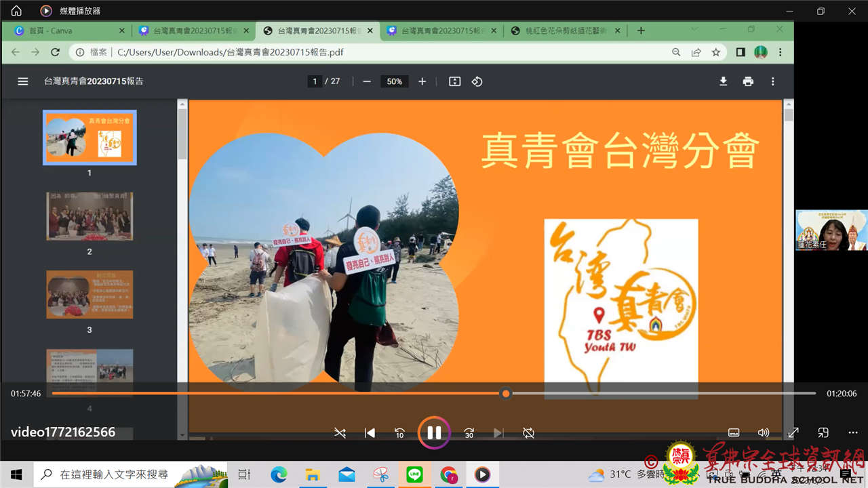
Task: Open the PDF sidebar hamburger menu
Action: pyautogui.click(x=23, y=81)
